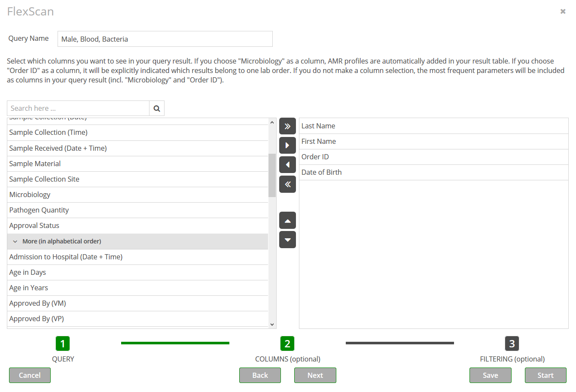Screen dimensions: 576x392
Task: Select Last Name in chosen columns
Action: [x=434, y=126]
